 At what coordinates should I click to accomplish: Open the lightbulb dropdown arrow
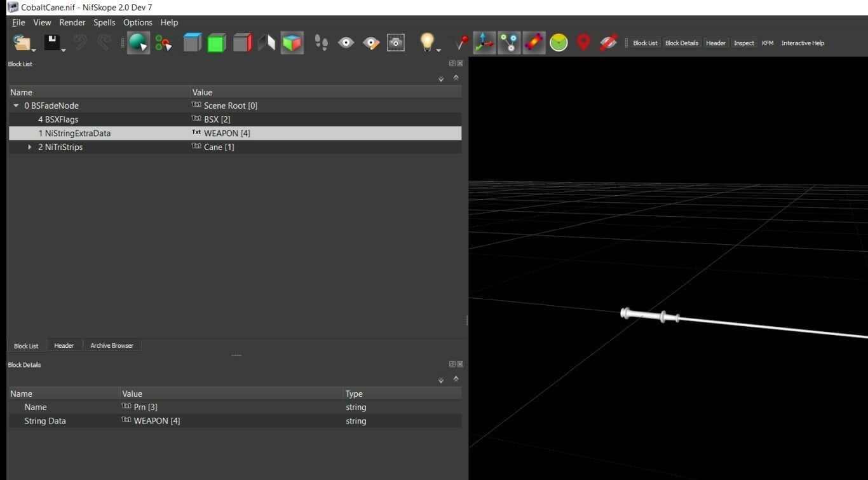pos(438,50)
